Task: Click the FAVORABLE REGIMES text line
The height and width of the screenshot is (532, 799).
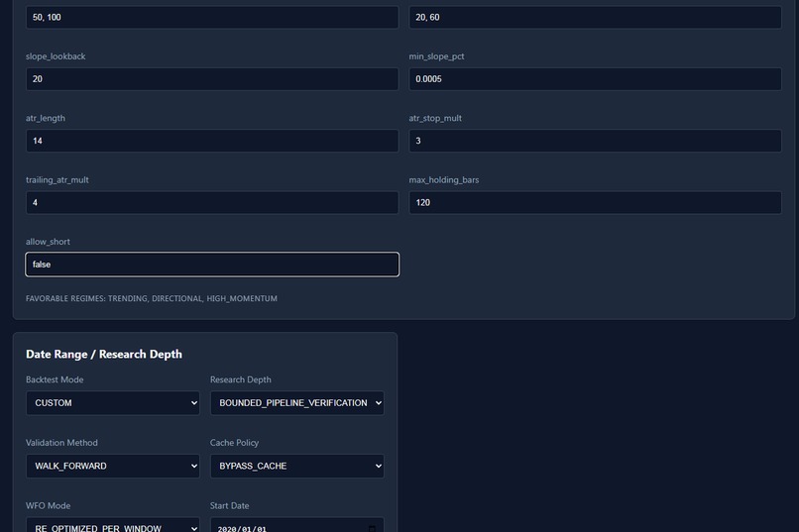Action: pyautogui.click(x=152, y=298)
